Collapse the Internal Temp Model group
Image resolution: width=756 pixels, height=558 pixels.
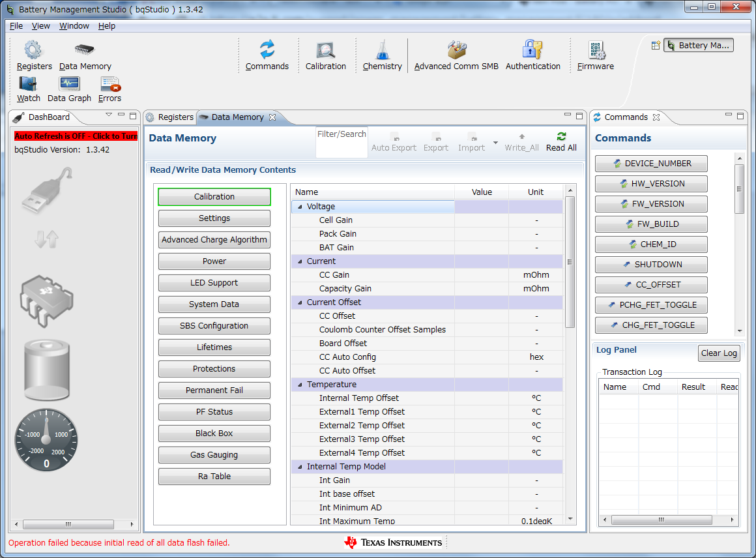[x=300, y=467]
